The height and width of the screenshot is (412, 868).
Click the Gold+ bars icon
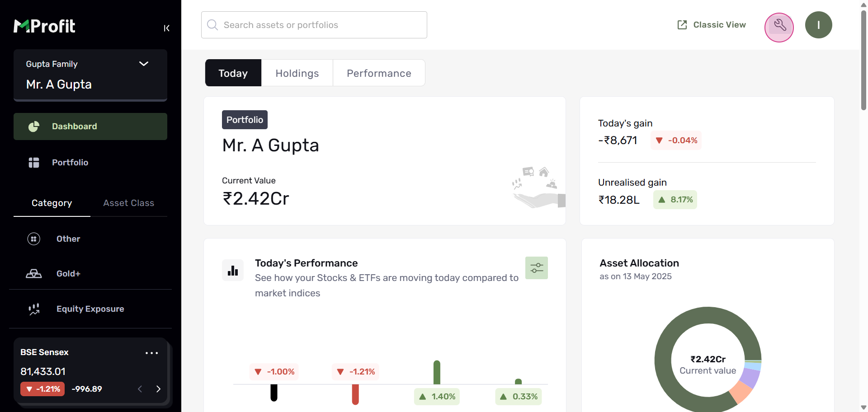(x=34, y=274)
